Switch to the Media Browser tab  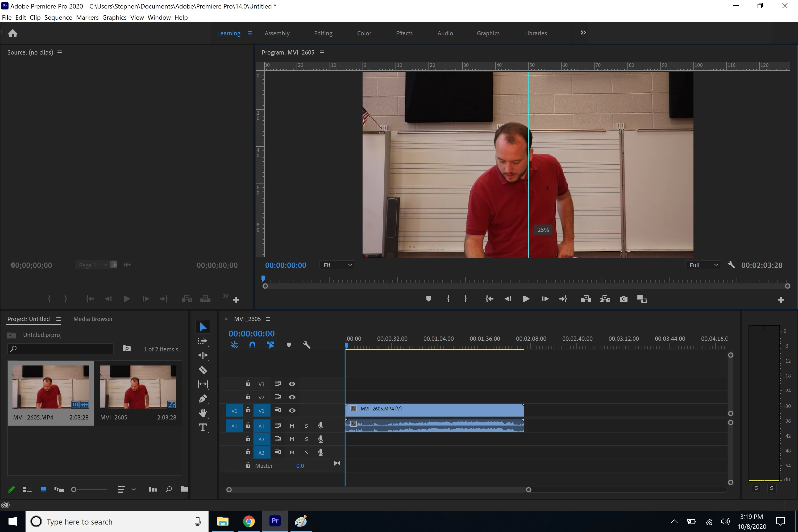pos(93,319)
